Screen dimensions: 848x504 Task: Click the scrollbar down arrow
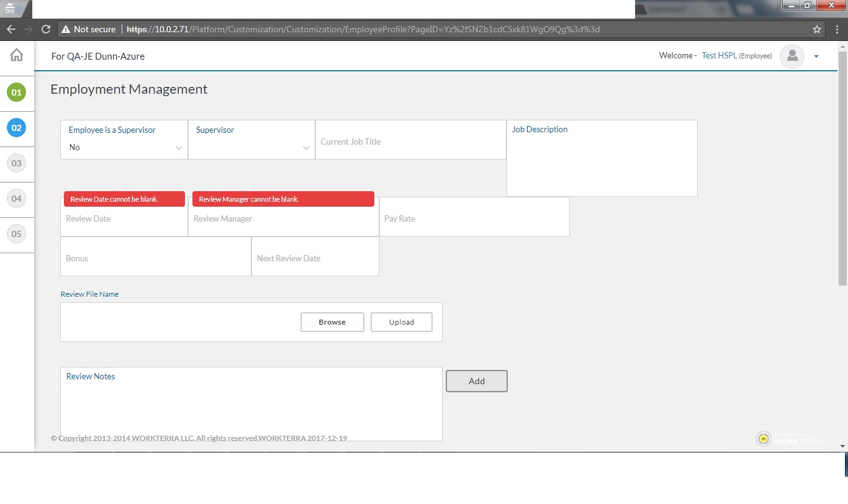[x=842, y=446]
